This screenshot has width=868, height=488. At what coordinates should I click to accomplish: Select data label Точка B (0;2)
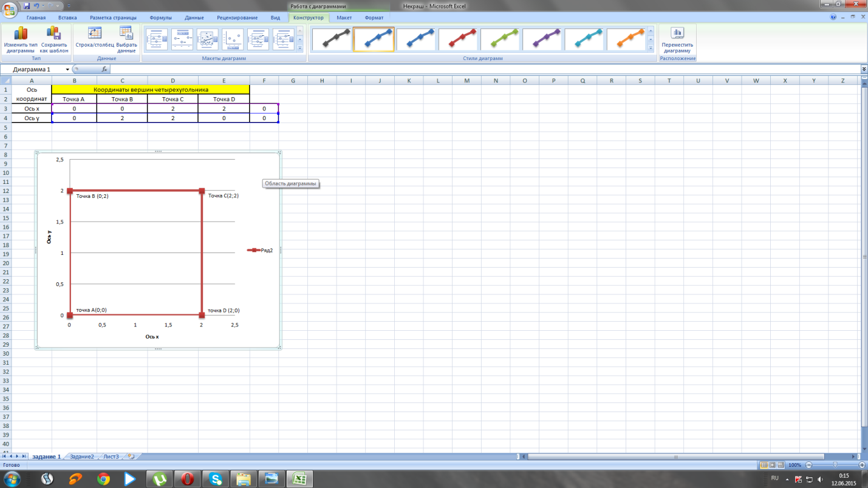(92, 196)
